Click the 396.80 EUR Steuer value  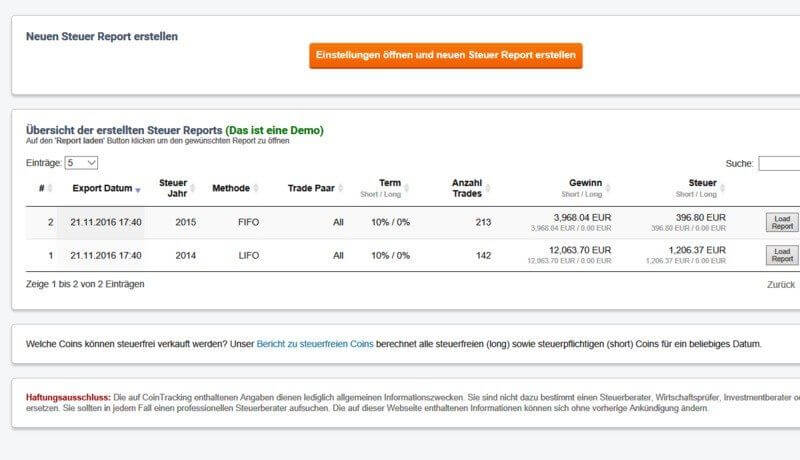pyautogui.click(x=701, y=218)
